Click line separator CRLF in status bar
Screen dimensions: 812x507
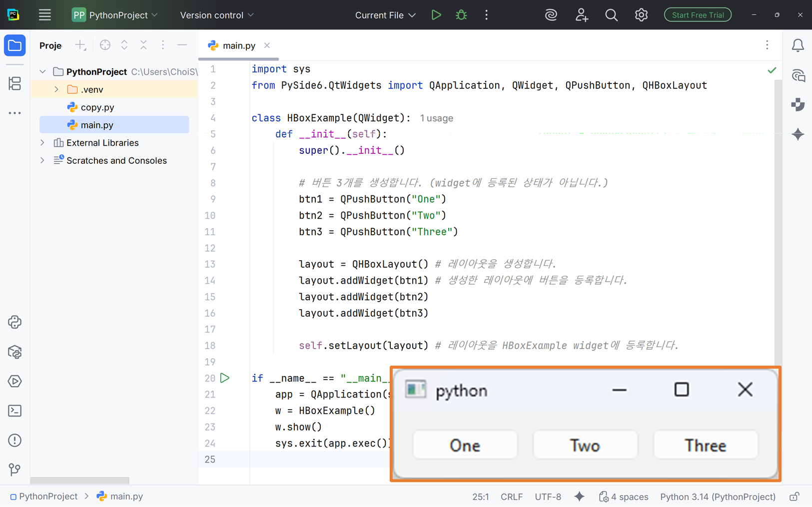pos(512,497)
